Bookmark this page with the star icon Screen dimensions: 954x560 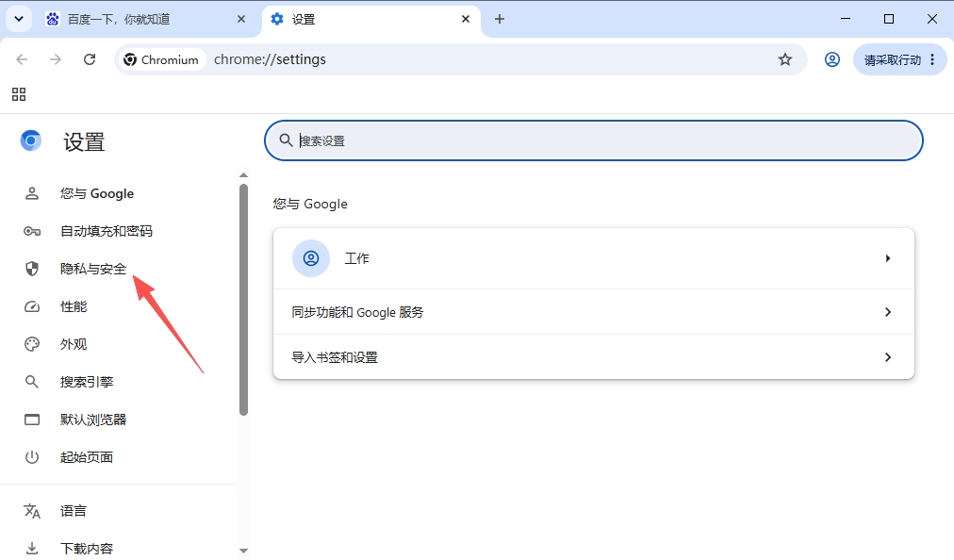coord(785,59)
